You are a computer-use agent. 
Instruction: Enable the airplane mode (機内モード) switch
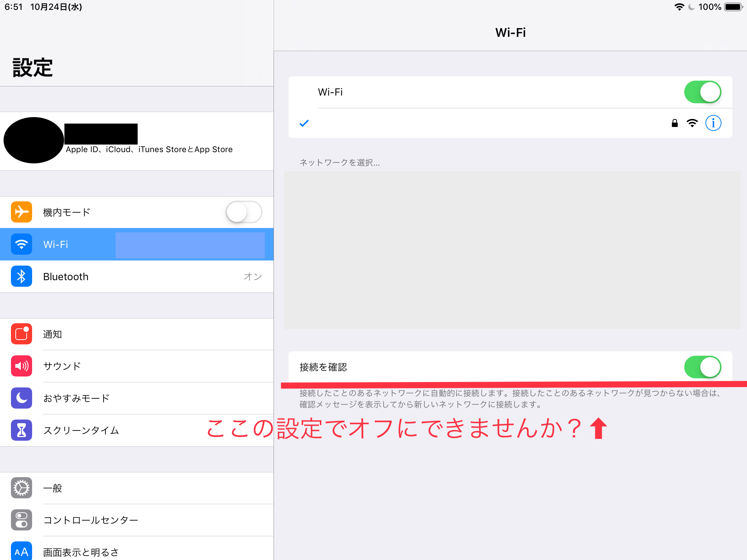click(x=244, y=212)
